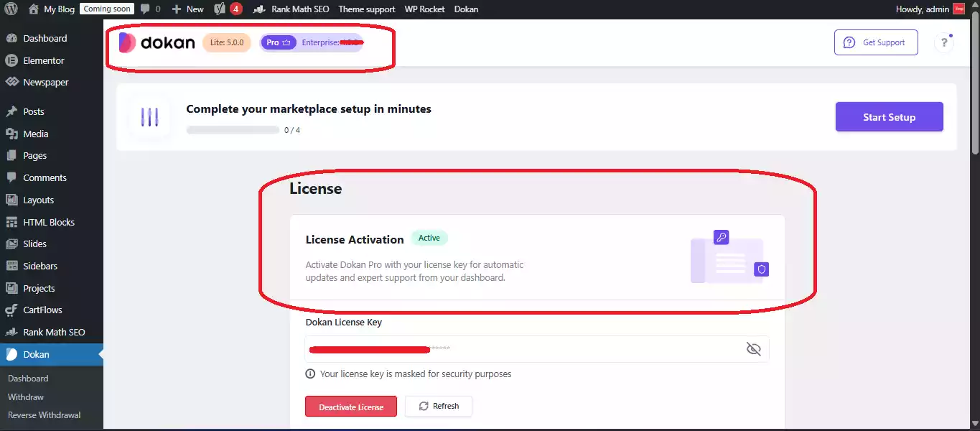
Task: Open Theme support in admin bar
Action: tap(366, 9)
